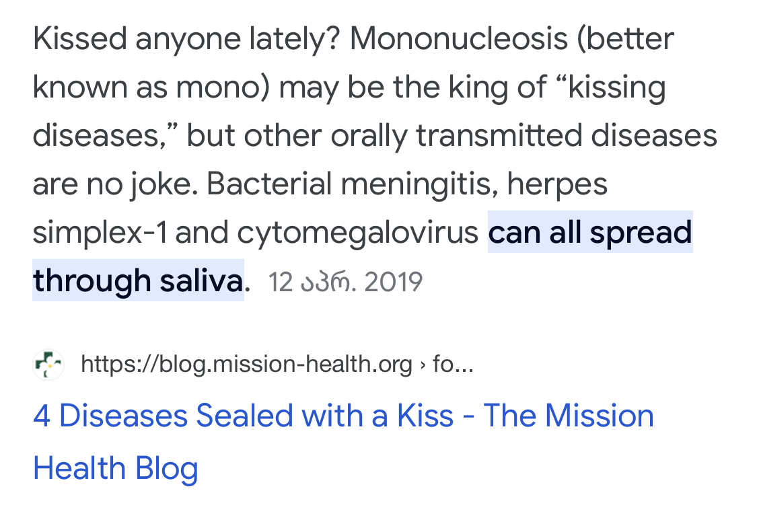Click the highlighted "through saliva" phrase

138,280
